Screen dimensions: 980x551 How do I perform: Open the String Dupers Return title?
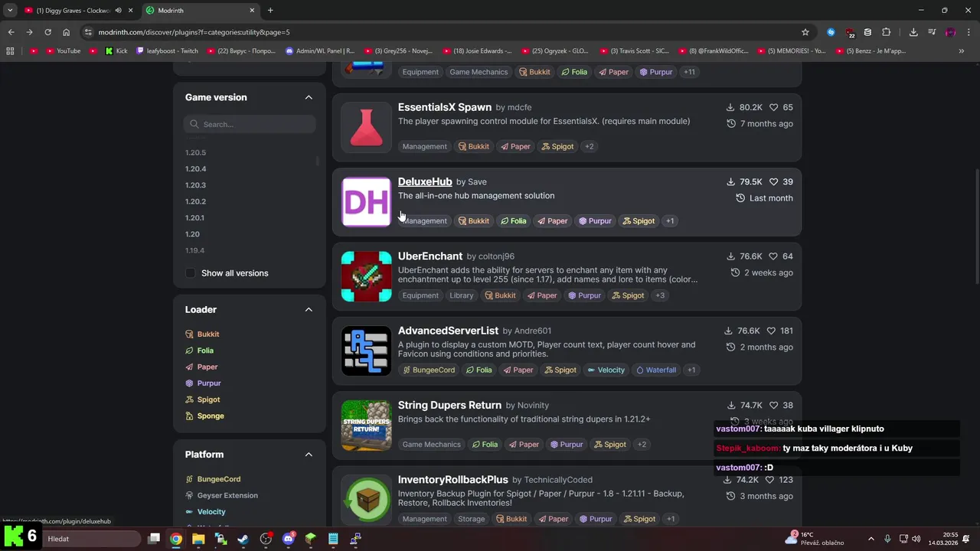(x=449, y=405)
